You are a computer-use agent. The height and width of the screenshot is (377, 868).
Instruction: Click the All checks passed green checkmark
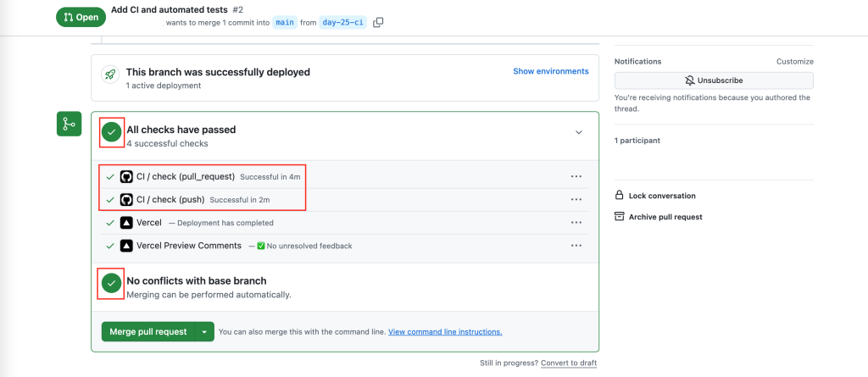coord(112,132)
